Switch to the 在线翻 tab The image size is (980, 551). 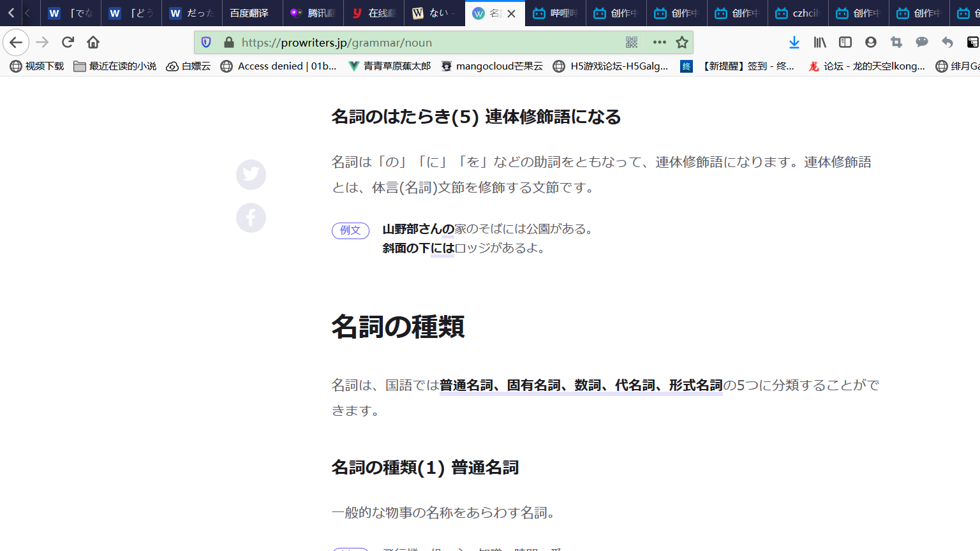pos(374,13)
